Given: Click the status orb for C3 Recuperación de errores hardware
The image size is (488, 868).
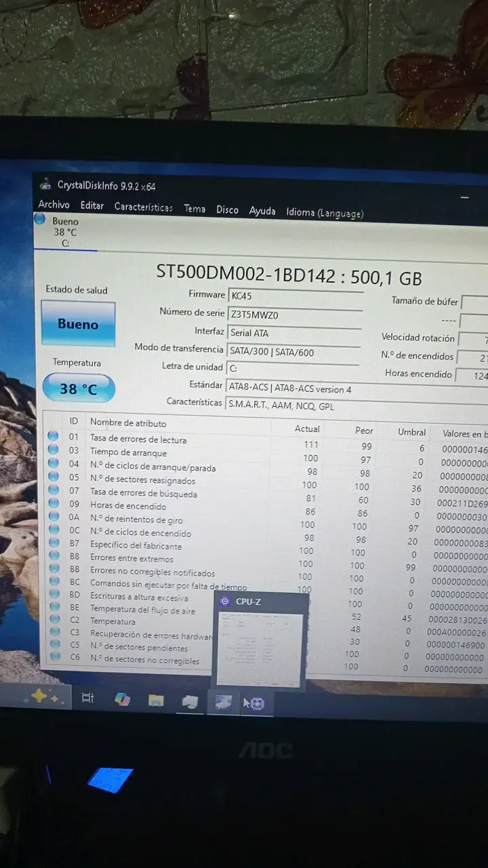Looking at the screenshot, I should 55,633.
